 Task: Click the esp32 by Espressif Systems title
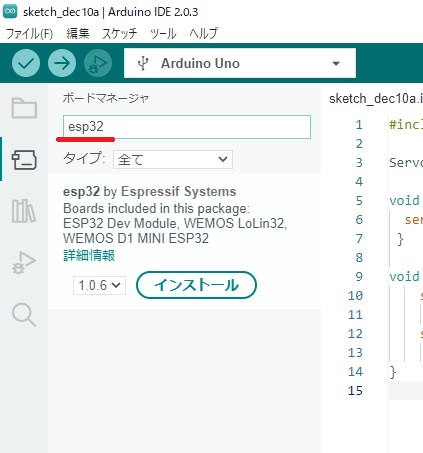(149, 192)
